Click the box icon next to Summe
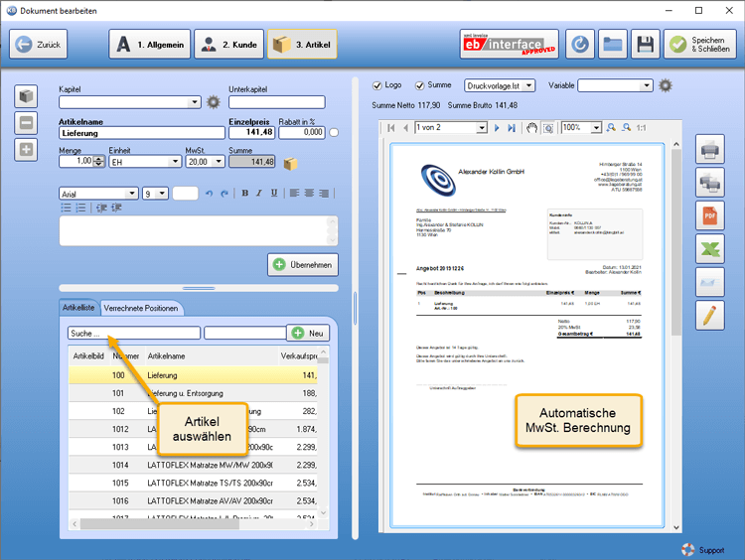The width and height of the screenshot is (745, 560). 290,164
